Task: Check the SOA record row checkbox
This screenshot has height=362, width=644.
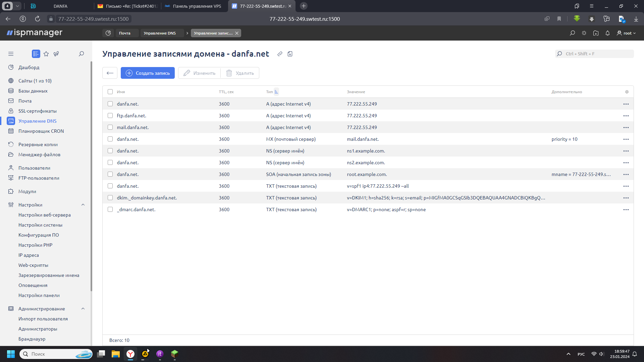Action: (x=110, y=174)
